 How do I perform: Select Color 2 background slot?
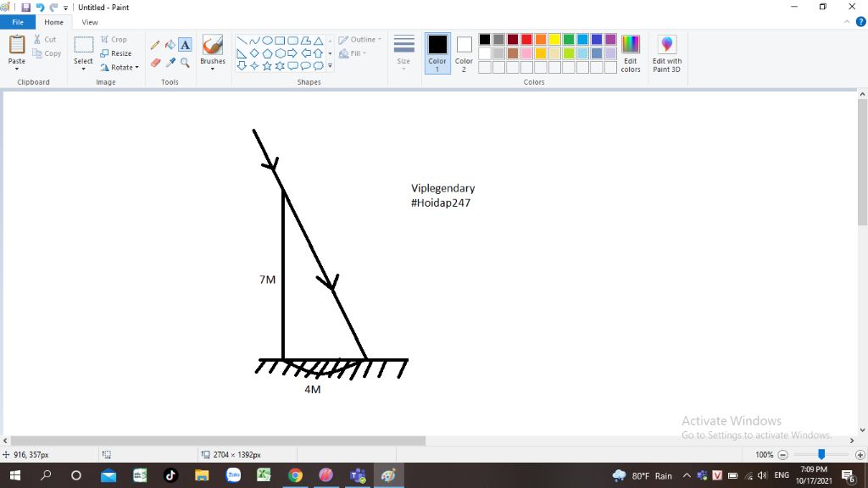[464, 53]
